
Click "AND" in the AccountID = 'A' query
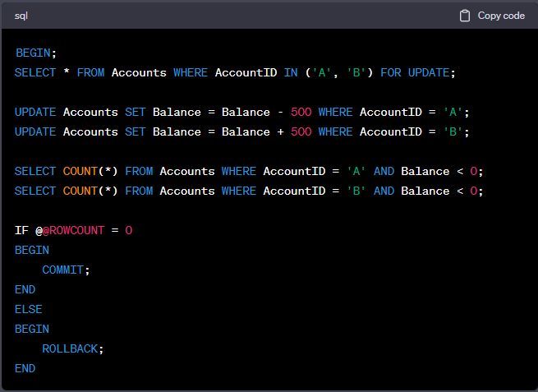coord(384,171)
